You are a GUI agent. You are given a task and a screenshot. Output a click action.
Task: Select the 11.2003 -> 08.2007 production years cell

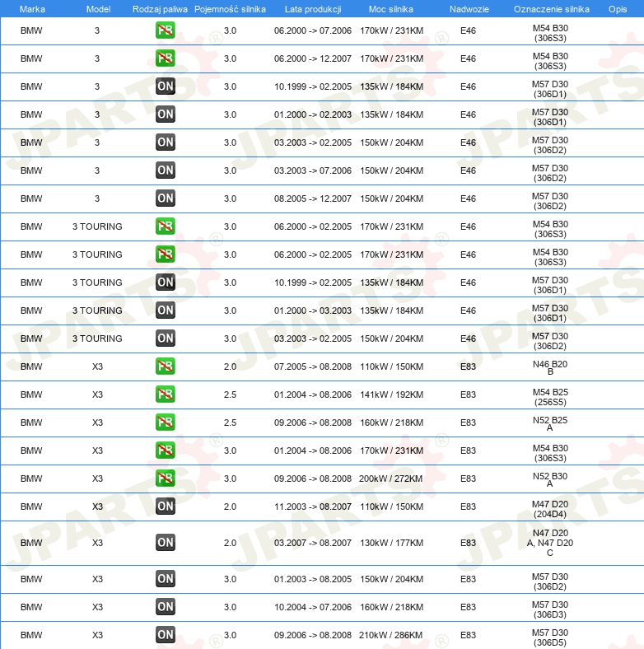[313, 507]
